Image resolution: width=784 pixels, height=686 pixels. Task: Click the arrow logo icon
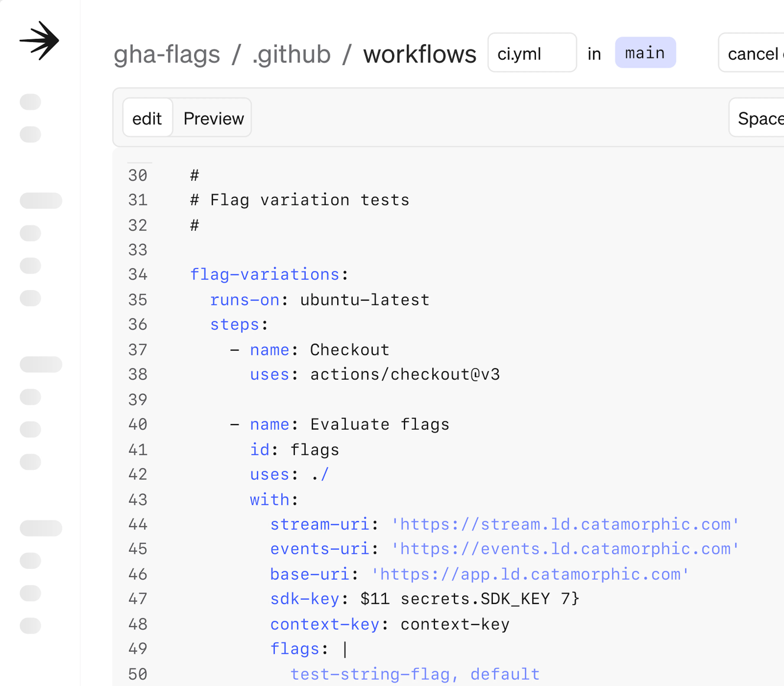click(x=39, y=41)
